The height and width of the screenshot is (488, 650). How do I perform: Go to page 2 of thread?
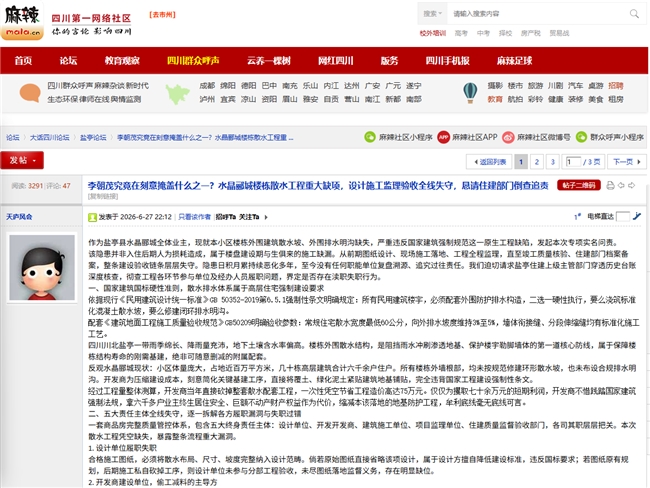537,162
